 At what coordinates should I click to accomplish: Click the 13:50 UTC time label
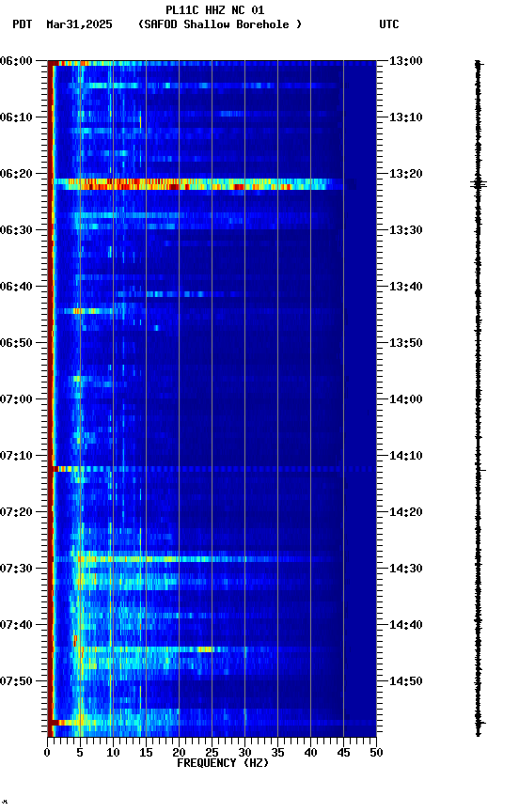(x=406, y=343)
